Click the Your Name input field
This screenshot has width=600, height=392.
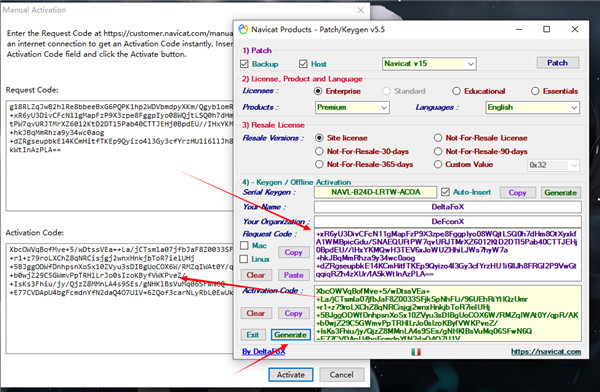448,207
